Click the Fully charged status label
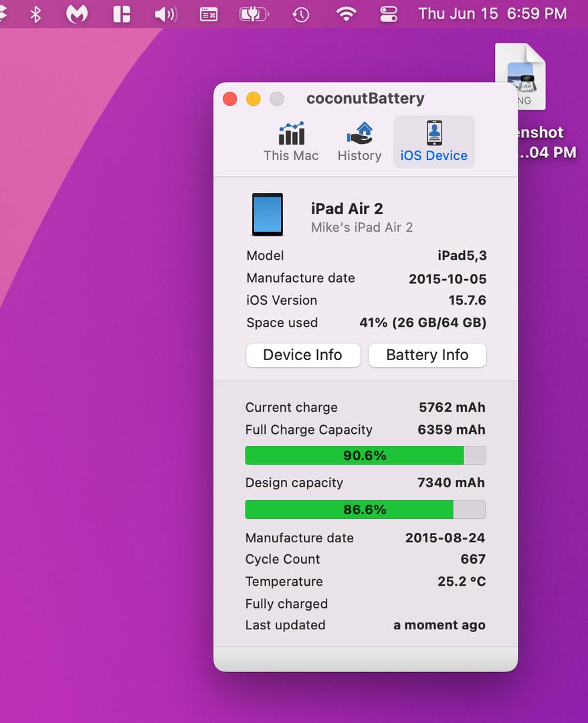Screen dimensions: 588x723 coord(286,604)
